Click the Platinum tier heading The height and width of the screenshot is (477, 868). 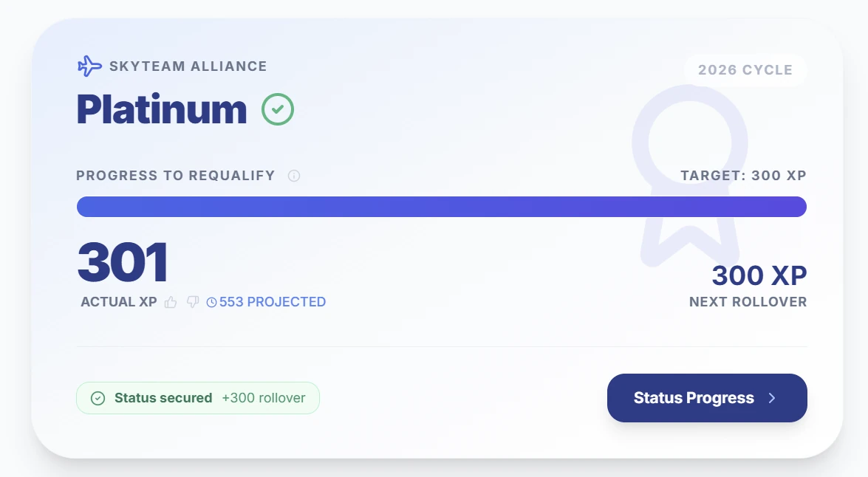(x=161, y=109)
